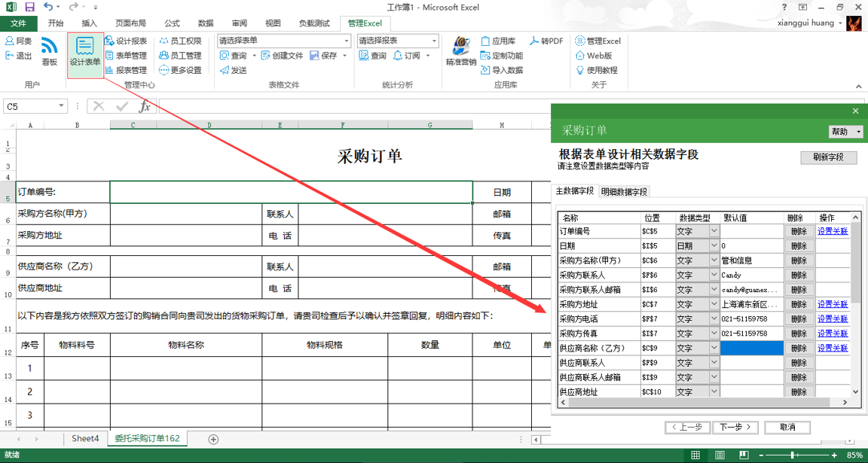Click 查询 in the 表格文件 group

pos(233,55)
